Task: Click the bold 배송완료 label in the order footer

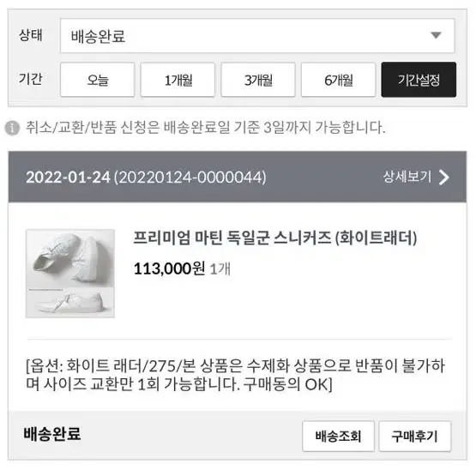Action: [52, 434]
